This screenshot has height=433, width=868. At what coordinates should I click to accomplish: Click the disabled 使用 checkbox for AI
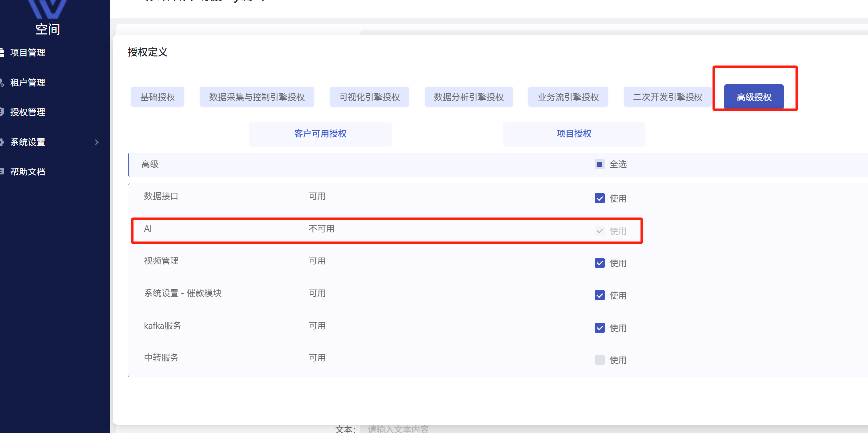coord(600,231)
